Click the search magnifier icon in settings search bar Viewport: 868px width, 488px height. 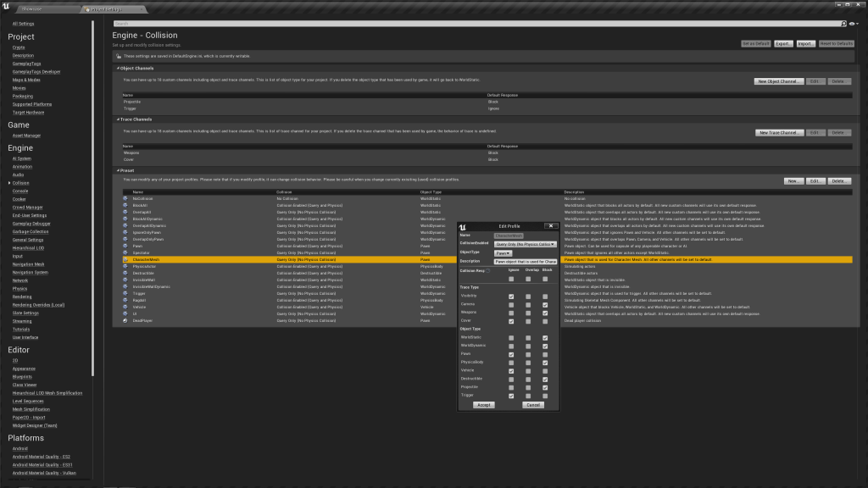[844, 24]
